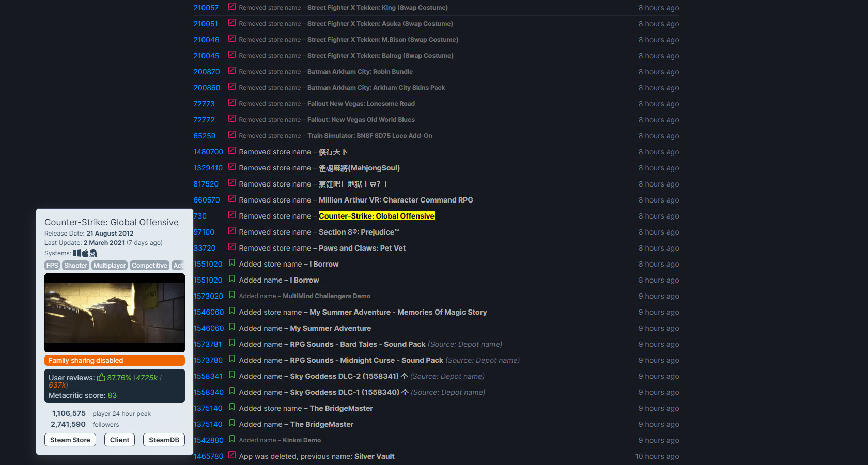868x465 pixels.
Task: Click the removed-name icon beside Train Simulator: BNSF SD75
Action: [x=232, y=135]
